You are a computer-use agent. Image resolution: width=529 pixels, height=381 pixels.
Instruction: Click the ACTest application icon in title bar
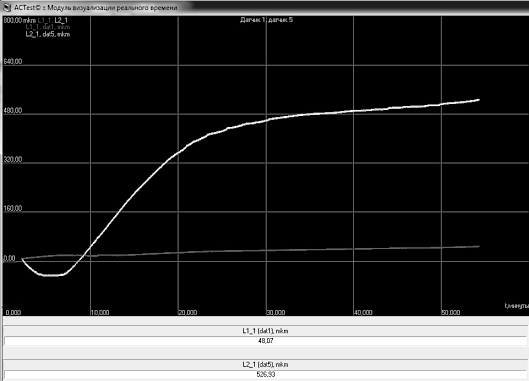(6, 7)
